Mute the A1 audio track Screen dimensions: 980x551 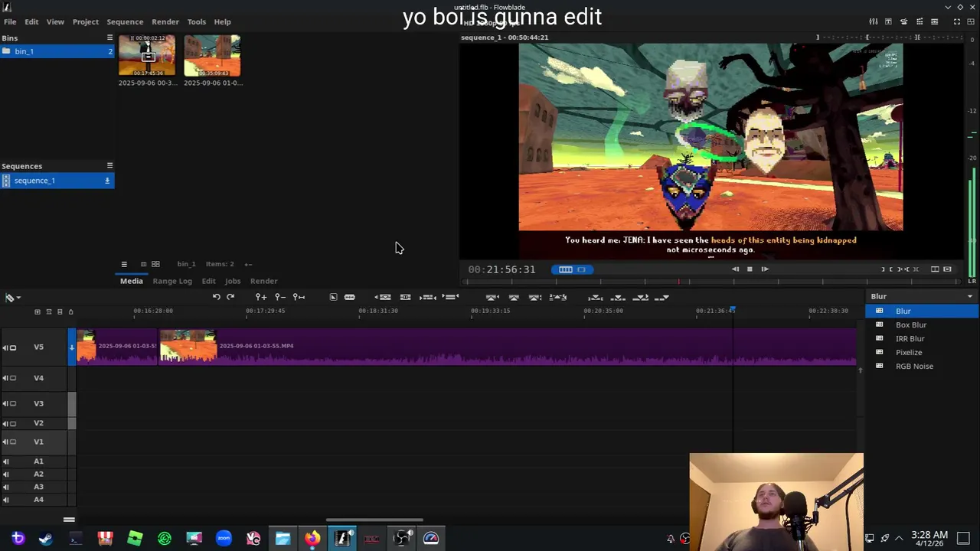point(5,461)
